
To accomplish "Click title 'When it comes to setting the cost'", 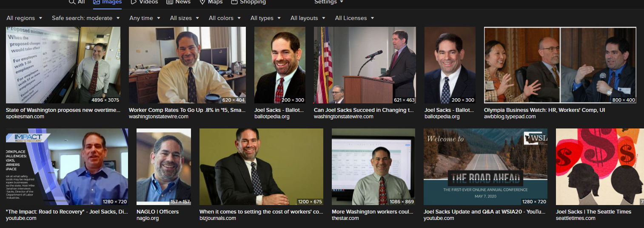I will [261, 212].
